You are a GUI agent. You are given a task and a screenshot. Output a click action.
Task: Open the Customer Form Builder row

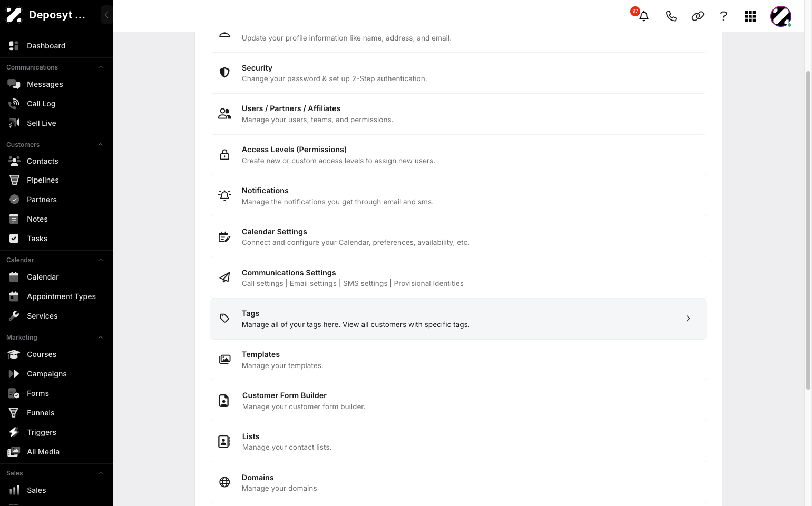coord(458,401)
